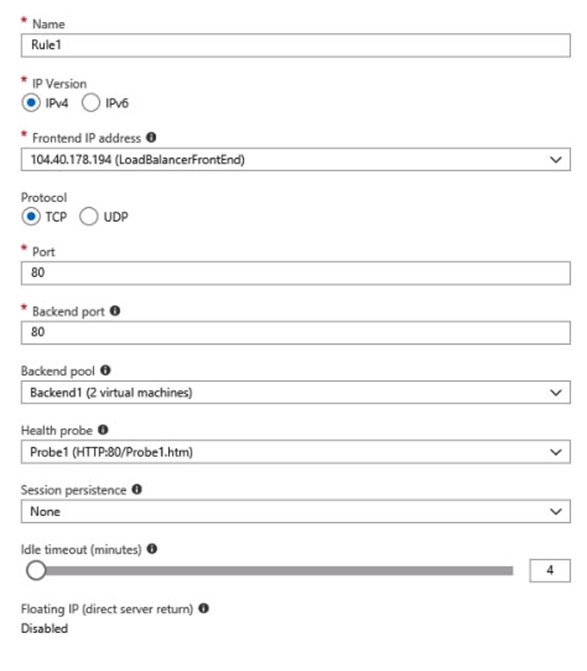Click the Rule1 name input field

pos(296,45)
